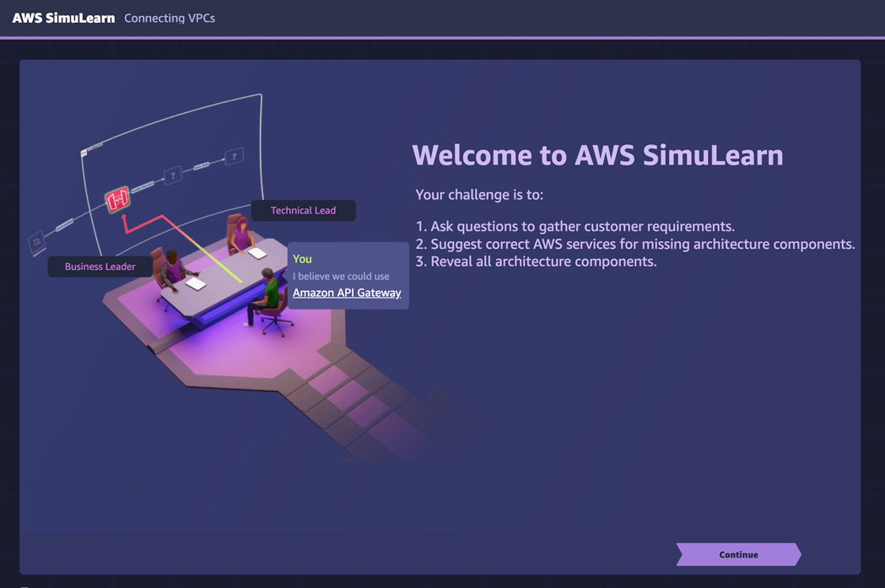Click the 'Ask questions to gather' challenge step

coord(575,226)
